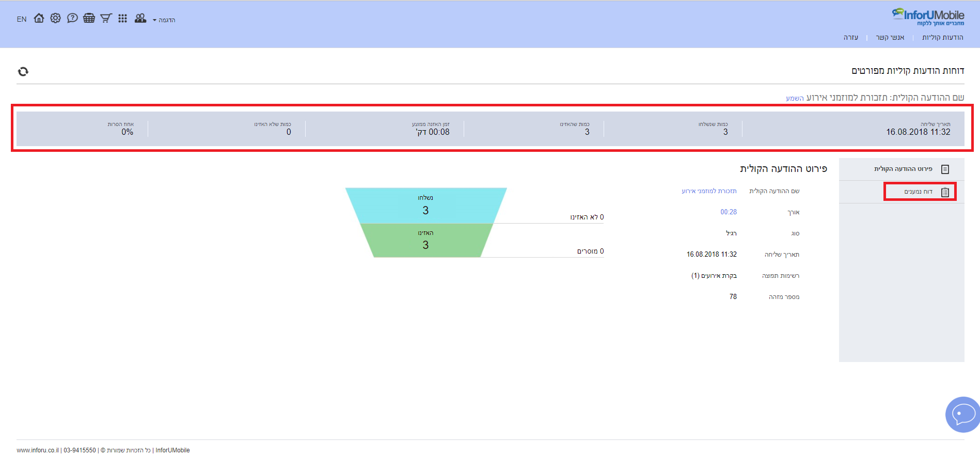Click the message name link תזכורת למוזמני אירוע

(x=709, y=191)
